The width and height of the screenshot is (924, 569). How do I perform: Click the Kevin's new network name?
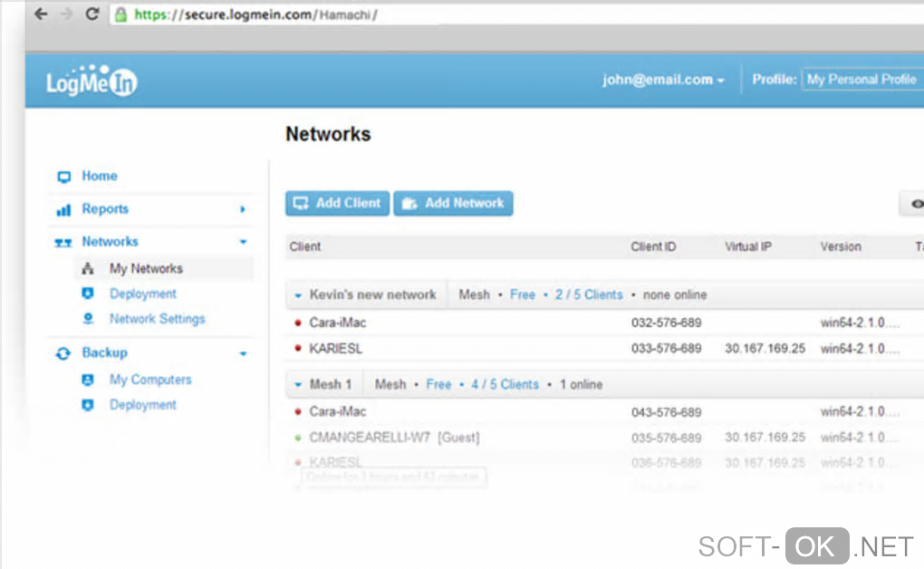click(x=373, y=294)
